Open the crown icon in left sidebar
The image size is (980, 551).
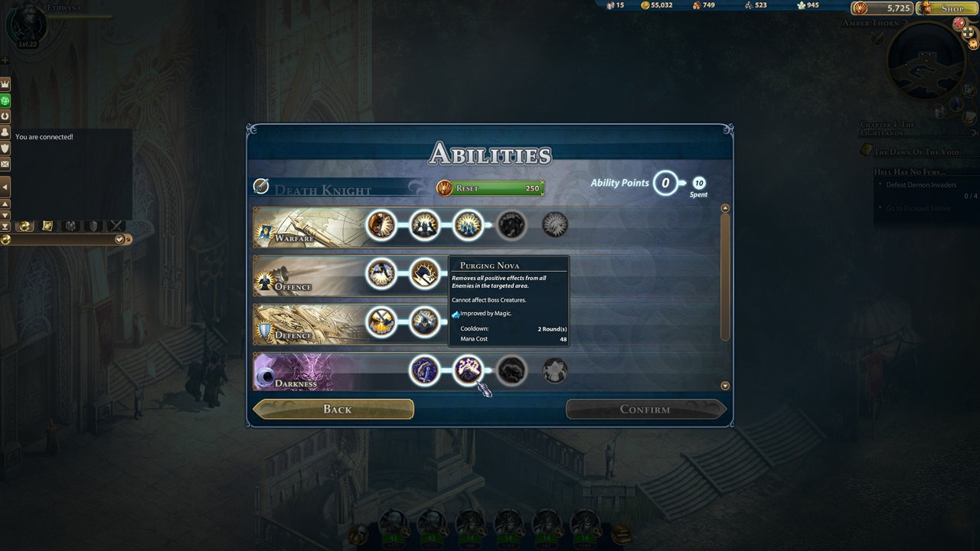[5, 83]
